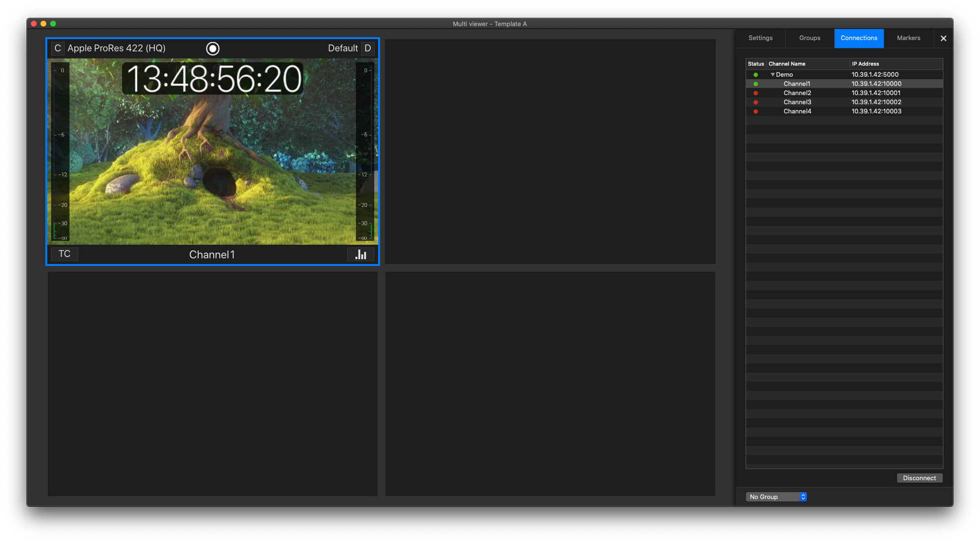Click the left audio level meter
This screenshot has width=980, height=542.
point(60,152)
